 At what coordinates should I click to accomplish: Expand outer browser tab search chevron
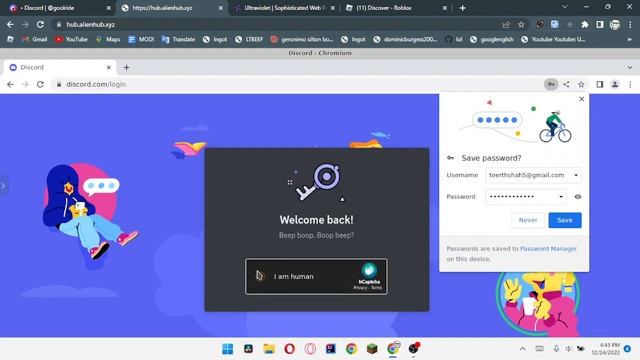pyautogui.click(x=565, y=7)
